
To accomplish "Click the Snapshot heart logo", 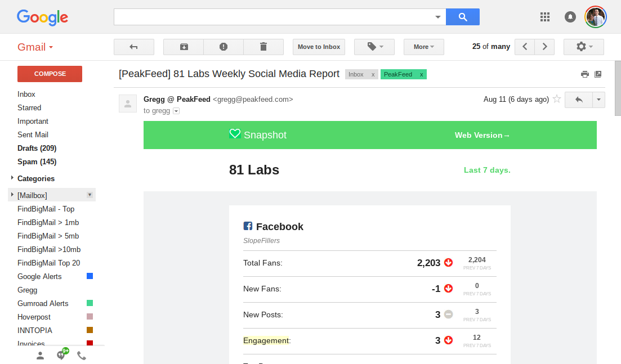I will pyautogui.click(x=235, y=134).
